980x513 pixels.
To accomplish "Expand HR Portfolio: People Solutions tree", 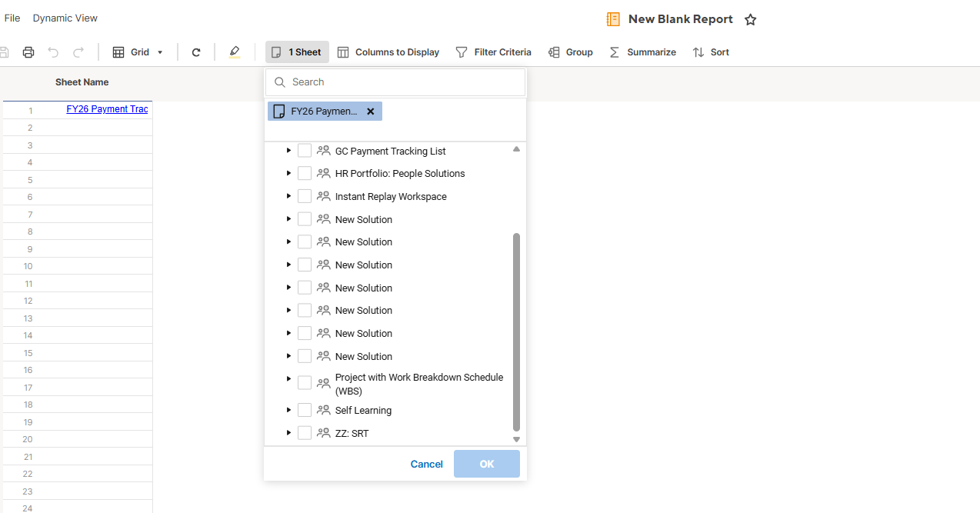I will tap(288, 173).
